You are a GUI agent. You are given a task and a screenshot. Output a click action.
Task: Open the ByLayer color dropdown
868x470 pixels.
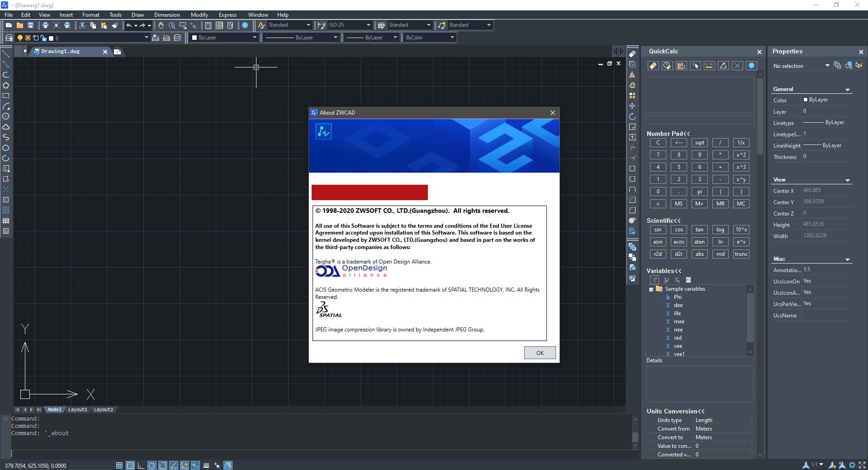pos(224,38)
